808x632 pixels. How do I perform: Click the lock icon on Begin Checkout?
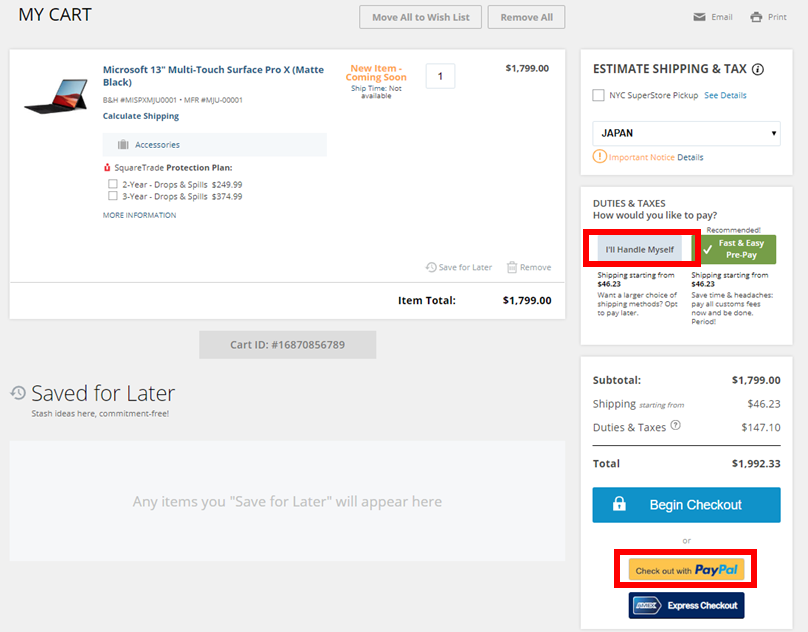coord(619,503)
